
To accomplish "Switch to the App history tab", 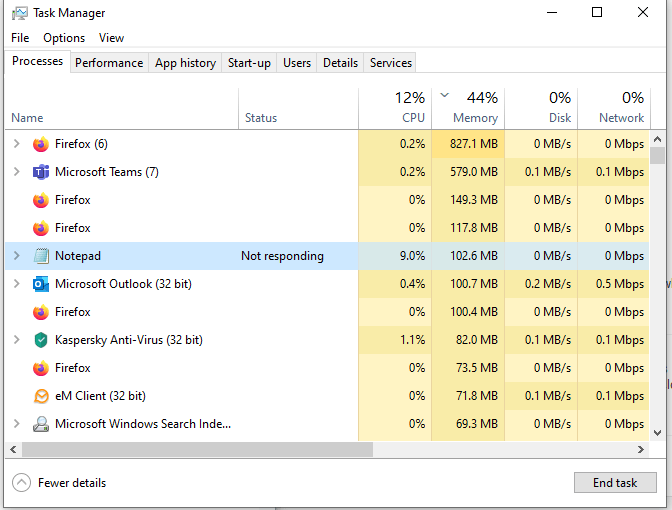I will [186, 63].
